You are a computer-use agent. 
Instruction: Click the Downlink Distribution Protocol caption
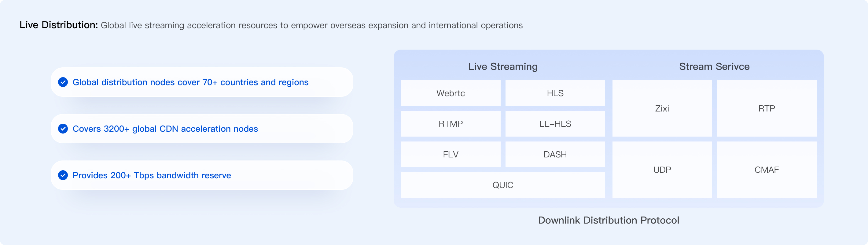[x=609, y=221]
